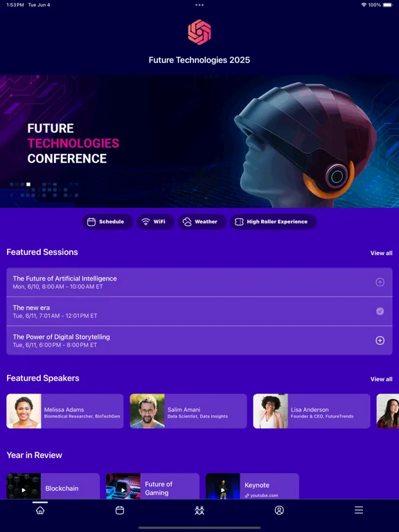The height and width of the screenshot is (532, 399).
Task: Play the Future of Gaming video
Action: 123,490
